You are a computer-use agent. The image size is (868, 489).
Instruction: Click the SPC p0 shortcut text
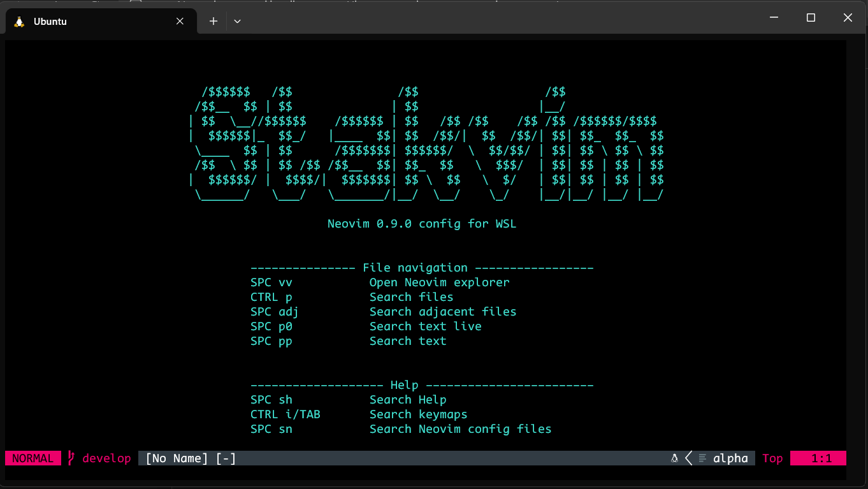(271, 326)
